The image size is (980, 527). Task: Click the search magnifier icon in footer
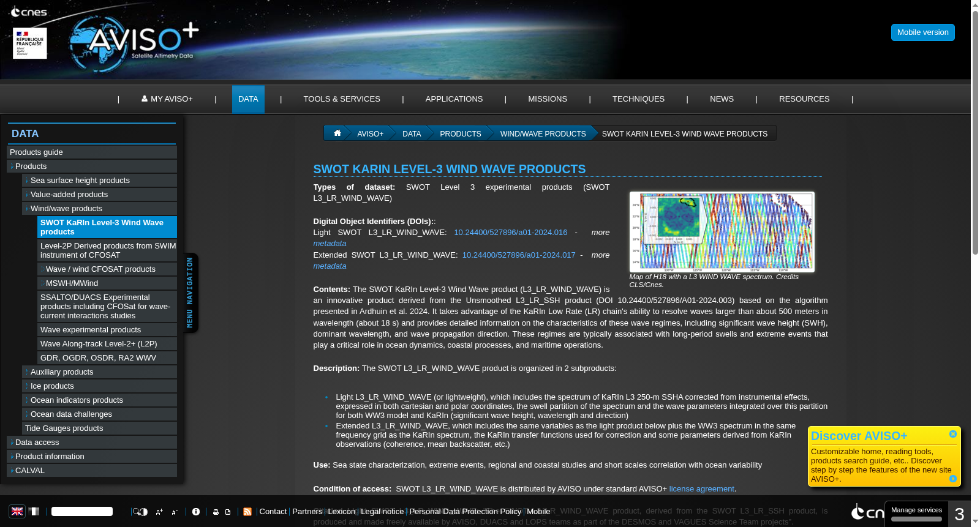point(136,512)
